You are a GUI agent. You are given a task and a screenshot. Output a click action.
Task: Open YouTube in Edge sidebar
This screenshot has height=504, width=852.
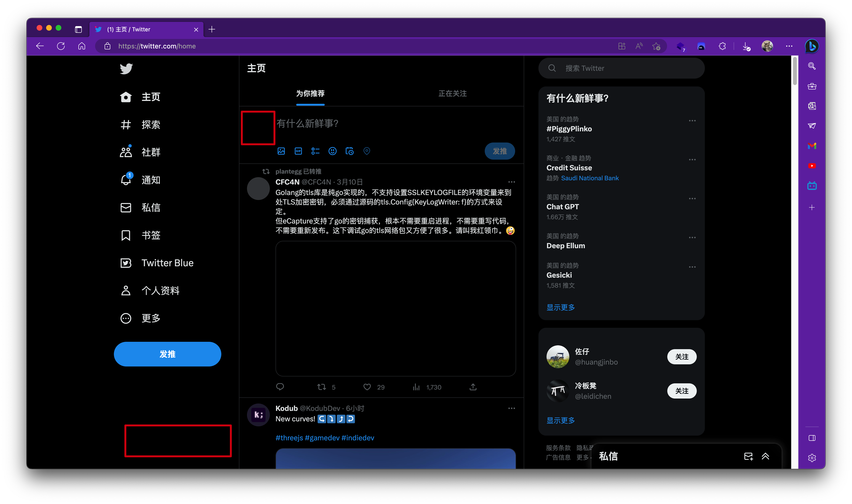812,166
